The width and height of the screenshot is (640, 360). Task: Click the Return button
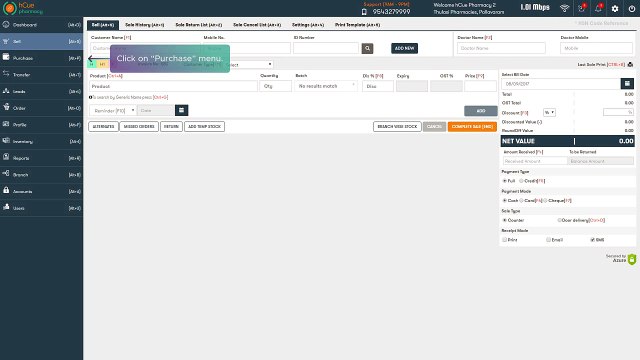171,127
